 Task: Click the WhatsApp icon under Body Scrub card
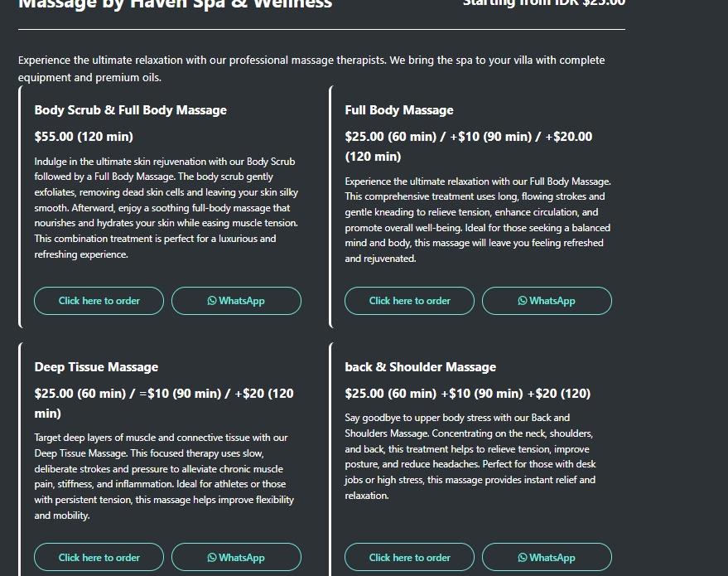[x=212, y=301]
